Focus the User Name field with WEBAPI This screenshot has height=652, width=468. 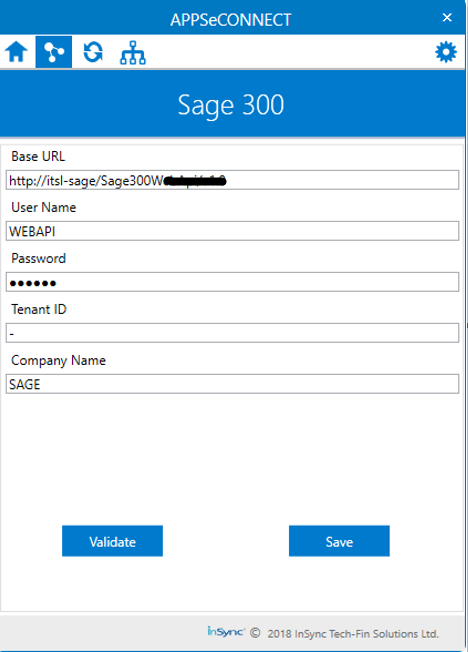pos(233,231)
